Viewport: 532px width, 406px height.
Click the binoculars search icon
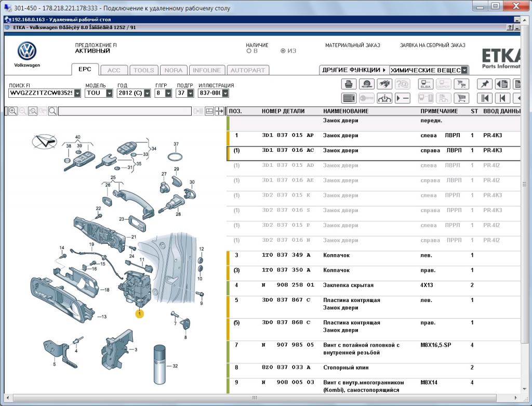point(385,84)
